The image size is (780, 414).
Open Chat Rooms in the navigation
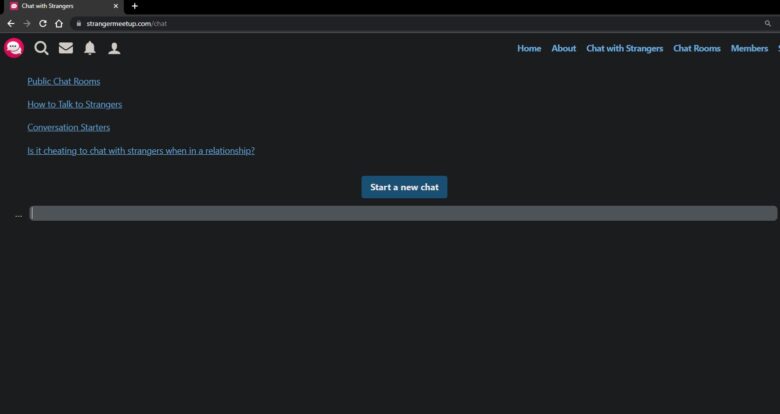tap(697, 48)
